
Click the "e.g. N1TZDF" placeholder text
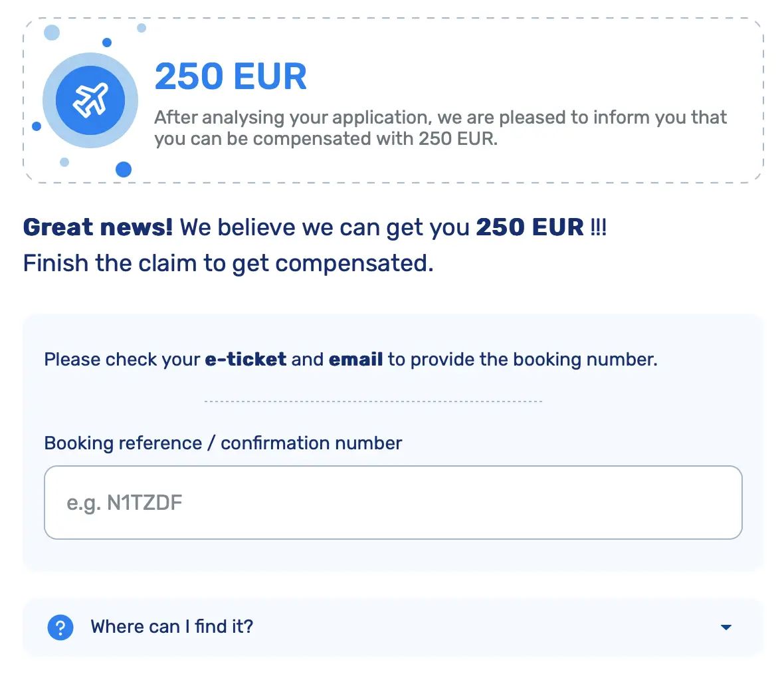124,503
